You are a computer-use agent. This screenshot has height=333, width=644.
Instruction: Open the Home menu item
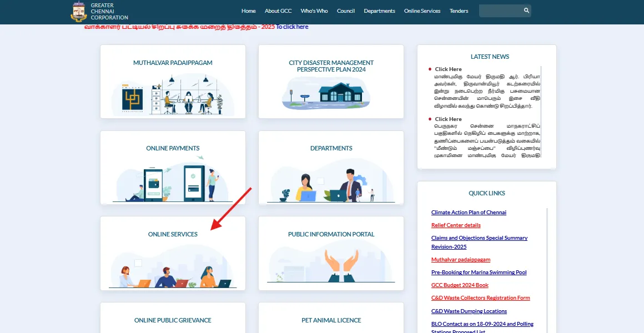click(249, 11)
